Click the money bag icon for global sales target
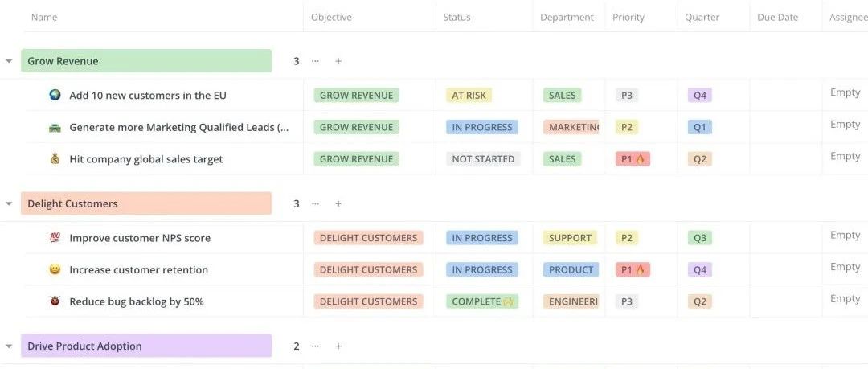The width and height of the screenshot is (868, 369). click(55, 159)
